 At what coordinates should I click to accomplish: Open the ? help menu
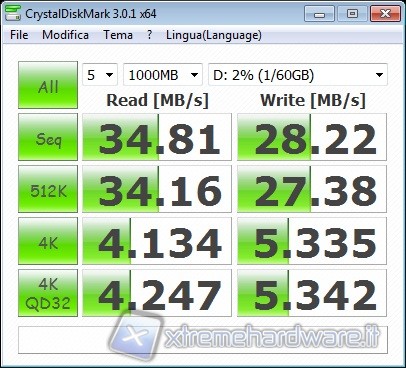pyautogui.click(x=150, y=35)
